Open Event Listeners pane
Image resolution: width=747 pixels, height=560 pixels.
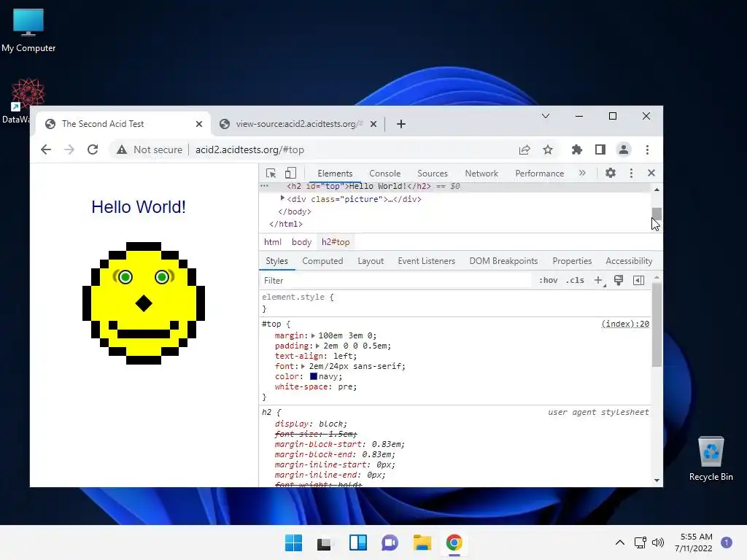tap(426, 261)
